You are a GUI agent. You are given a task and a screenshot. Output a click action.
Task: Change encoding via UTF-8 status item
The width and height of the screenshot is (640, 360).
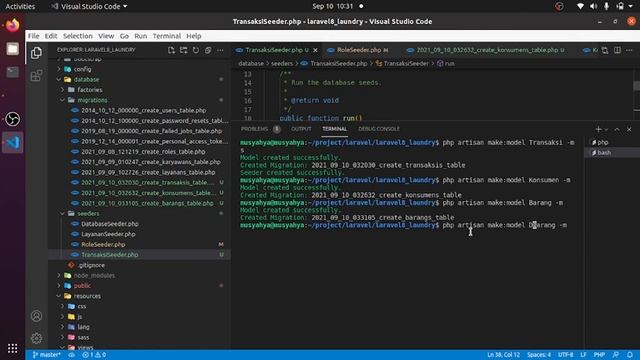(565, 355)
